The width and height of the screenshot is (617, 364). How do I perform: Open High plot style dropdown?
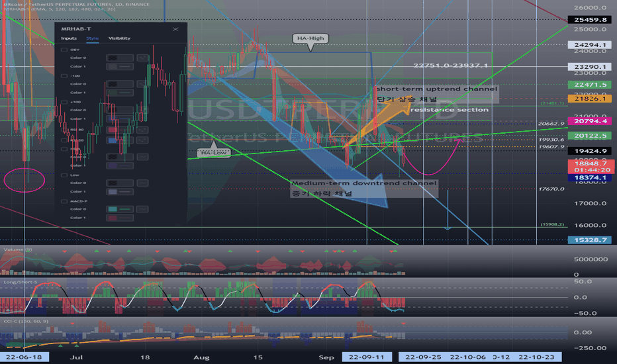142,157
